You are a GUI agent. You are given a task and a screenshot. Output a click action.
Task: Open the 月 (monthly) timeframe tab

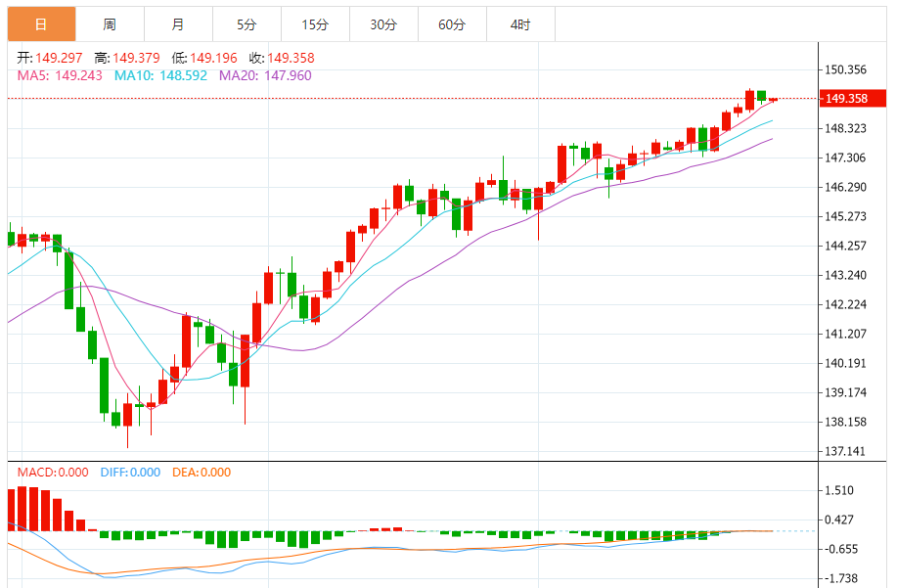coord(177,24)
